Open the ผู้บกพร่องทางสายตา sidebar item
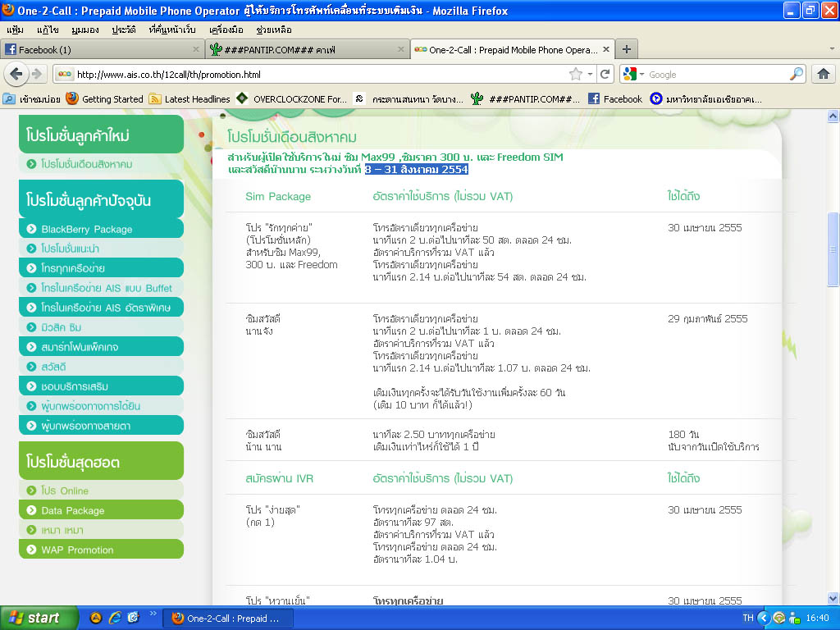This screenshot has height=630, width=840. pos(101,426)
